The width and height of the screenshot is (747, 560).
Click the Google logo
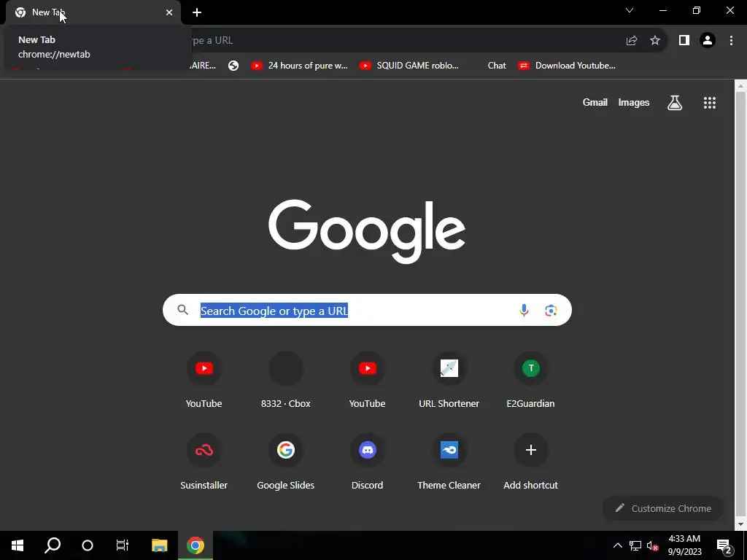coord(367,231)
